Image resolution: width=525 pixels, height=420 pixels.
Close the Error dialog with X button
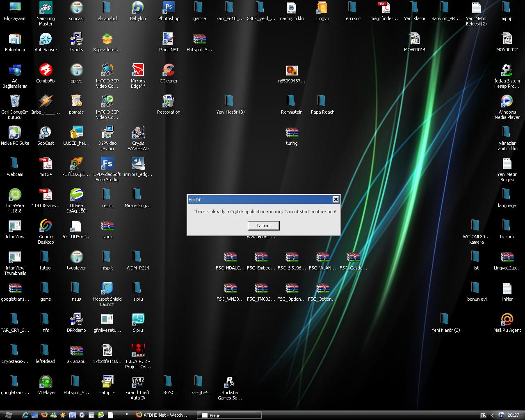pyautogui.click(x=336, y=199)
